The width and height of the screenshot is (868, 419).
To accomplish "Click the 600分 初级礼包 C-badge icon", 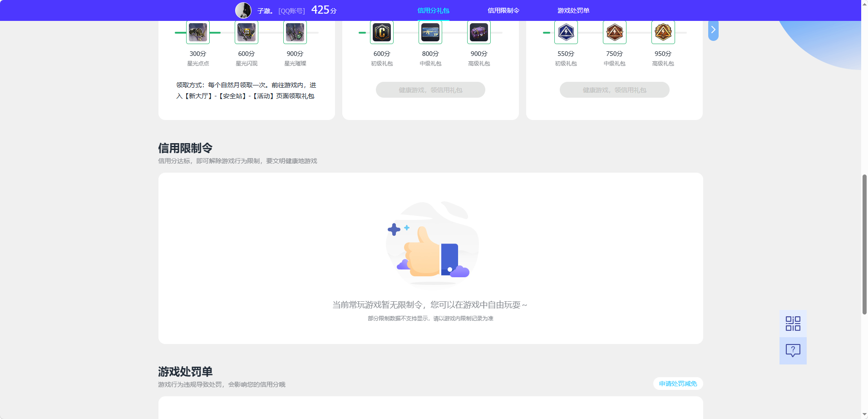I will coord(382,32).
